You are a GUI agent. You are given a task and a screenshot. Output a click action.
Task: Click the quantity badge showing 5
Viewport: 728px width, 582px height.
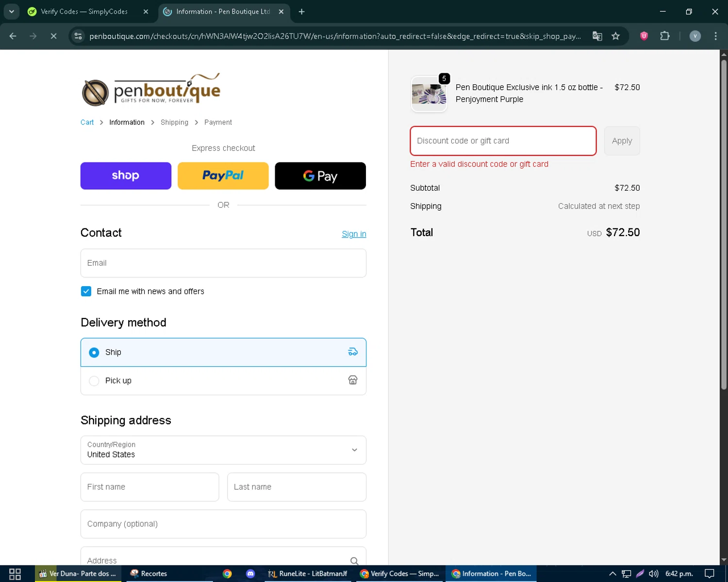point(444,79)
